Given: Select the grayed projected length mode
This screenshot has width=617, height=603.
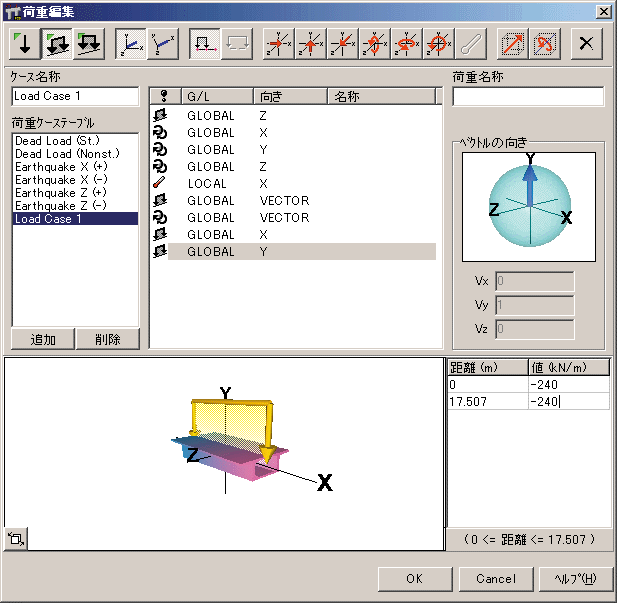Looking at the screenshot, I should pyautogui.click(x=237, y=44).
